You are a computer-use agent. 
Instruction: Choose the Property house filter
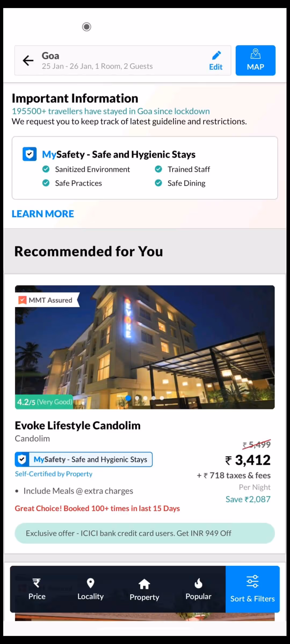coord(144,584)
